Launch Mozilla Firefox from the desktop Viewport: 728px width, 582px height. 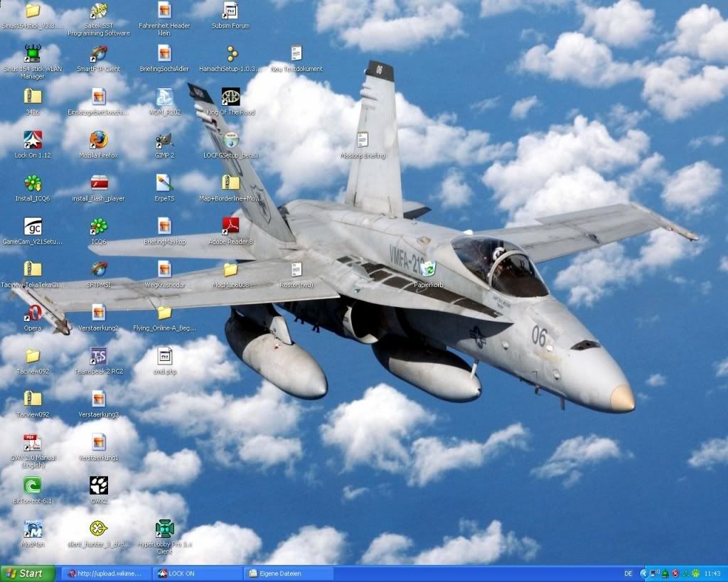tap(98, 140)
